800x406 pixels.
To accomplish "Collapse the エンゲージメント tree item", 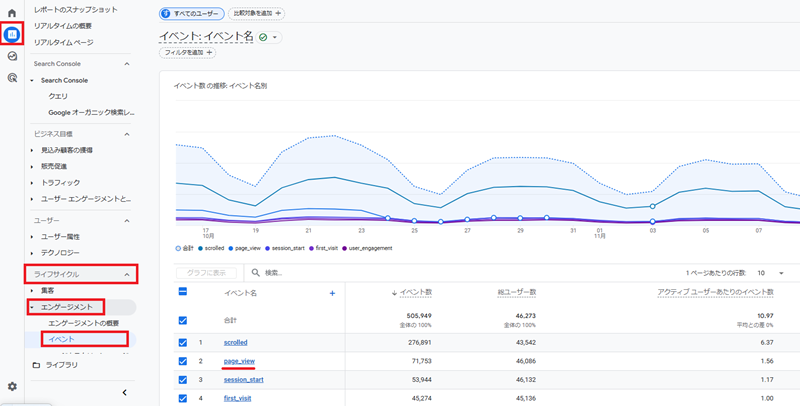I will point(32,307).
